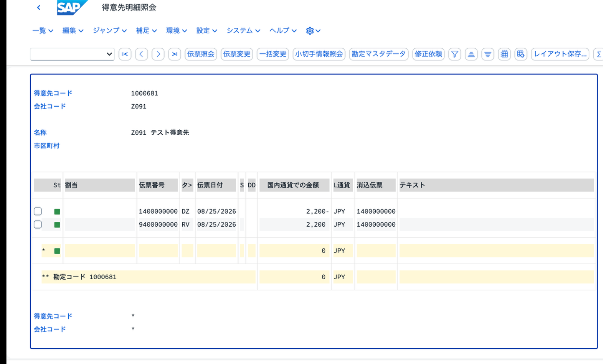This screenshot has height=364, width=603.
Task: Open 勘定マスタデータ button
Action: [x=379, y=54]
